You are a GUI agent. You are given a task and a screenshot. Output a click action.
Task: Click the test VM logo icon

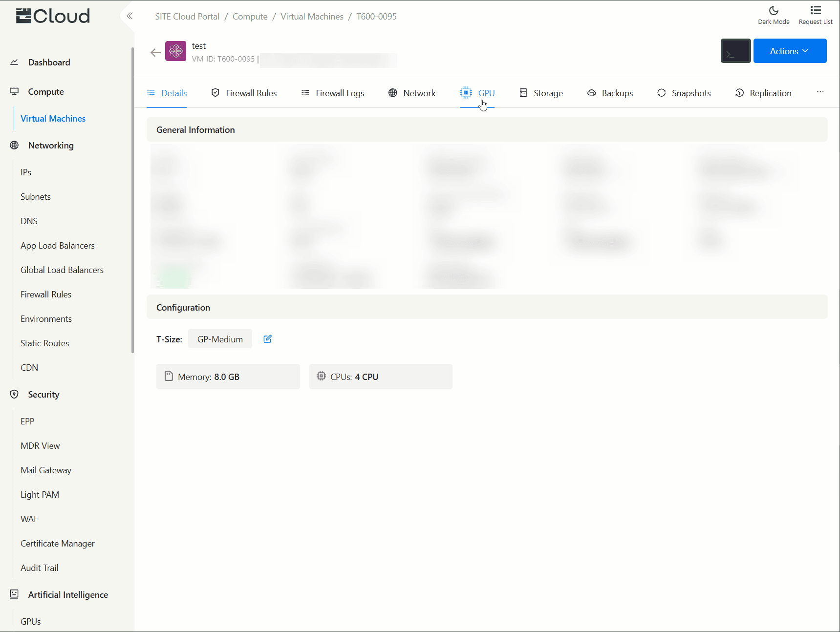point(175,51)
